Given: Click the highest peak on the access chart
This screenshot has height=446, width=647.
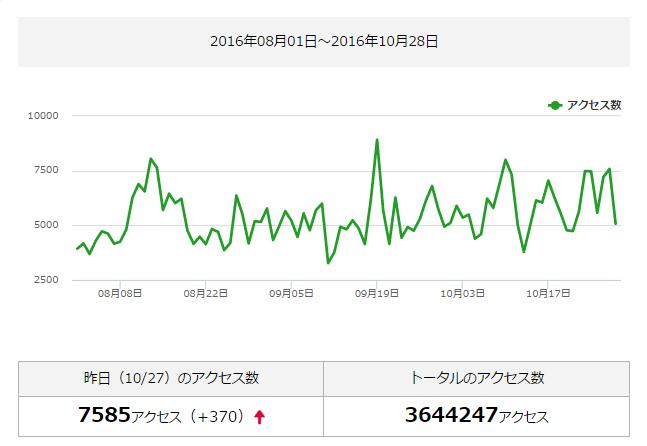Looking at the screenshot, I should point(377,140).
